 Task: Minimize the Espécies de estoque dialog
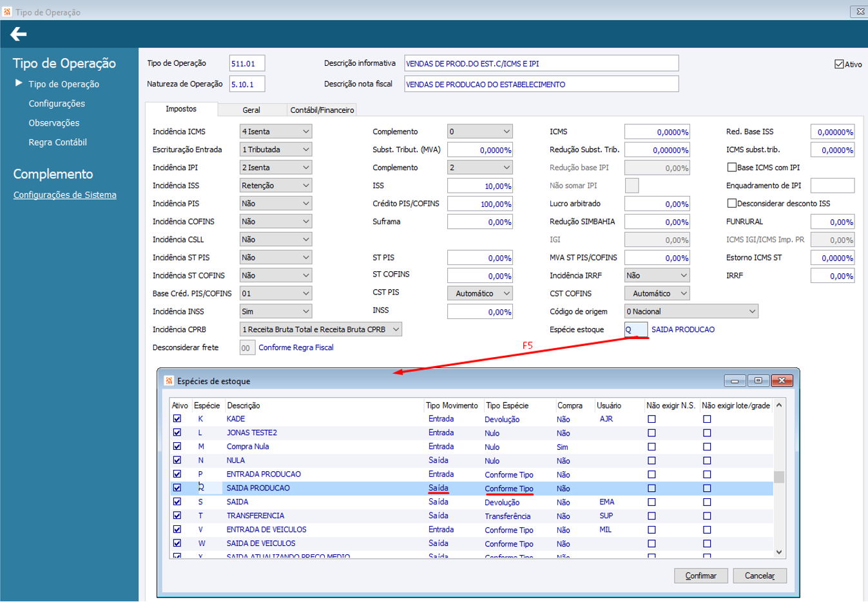coord(735,381)
